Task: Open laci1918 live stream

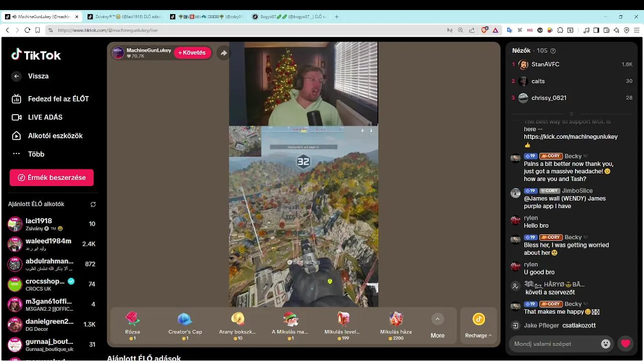Action: coord(51,224)
